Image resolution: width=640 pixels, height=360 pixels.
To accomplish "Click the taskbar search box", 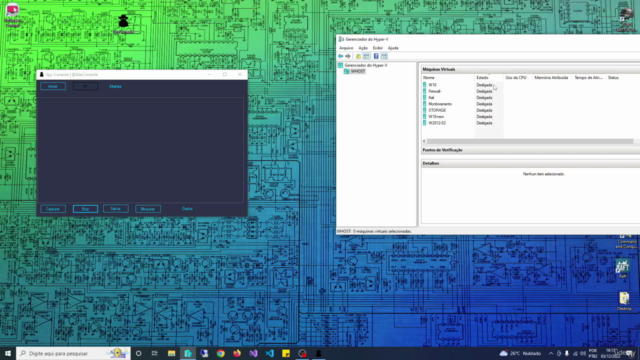I will pyautogui.click(x=73, y=353).
